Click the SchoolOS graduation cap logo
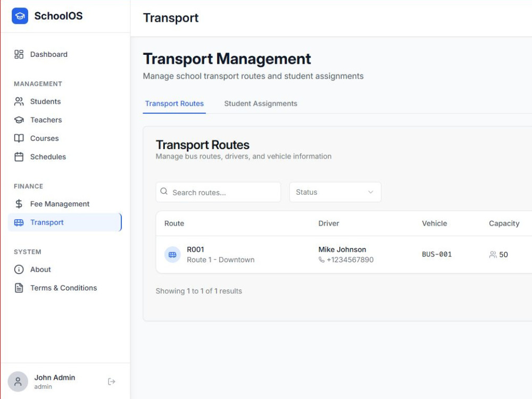The image size is (532, 399). click(20, 16)
